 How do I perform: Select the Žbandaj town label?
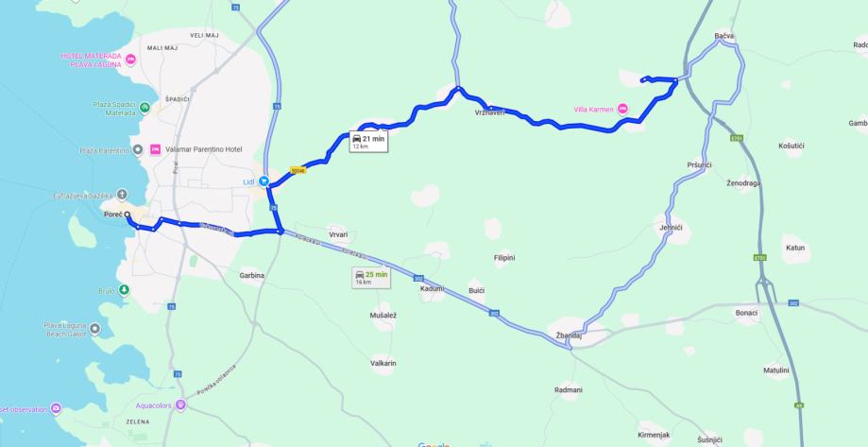[x=569, y=336]
